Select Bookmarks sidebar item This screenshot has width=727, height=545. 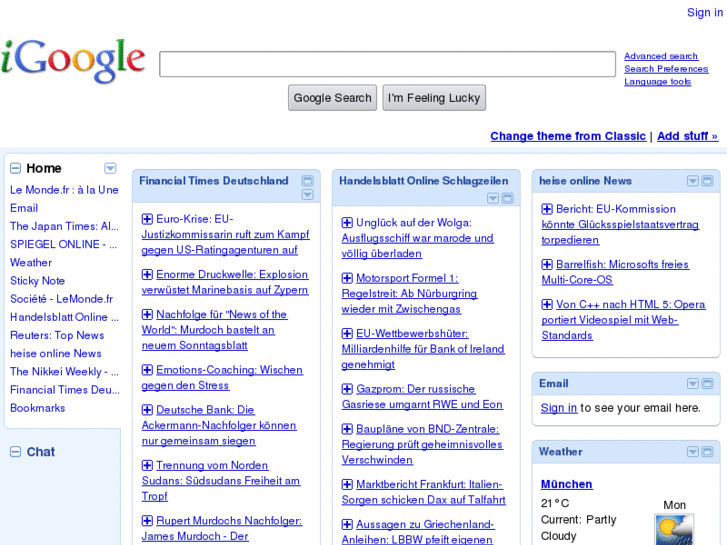[38, 408]
